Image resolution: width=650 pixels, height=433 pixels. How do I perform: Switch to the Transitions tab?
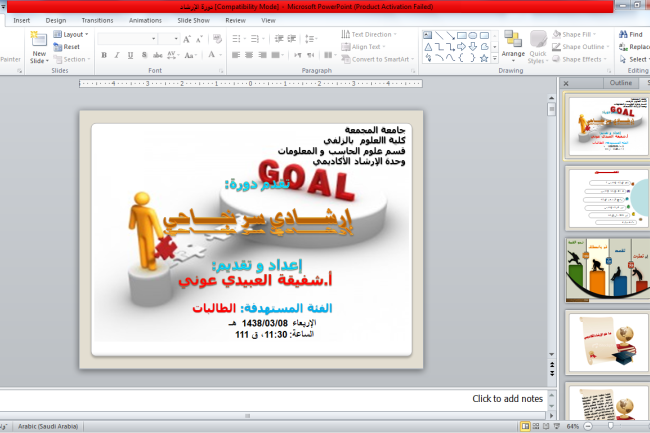[x=97, y=20]
